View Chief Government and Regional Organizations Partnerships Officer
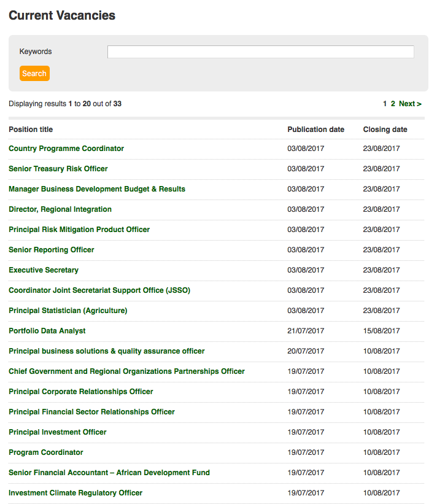 [126, 371]
